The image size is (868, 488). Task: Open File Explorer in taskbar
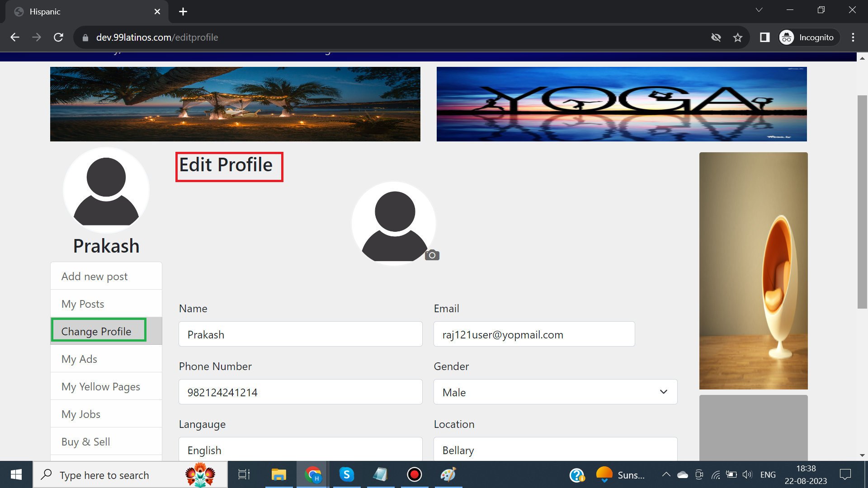(x=278, y=474)
